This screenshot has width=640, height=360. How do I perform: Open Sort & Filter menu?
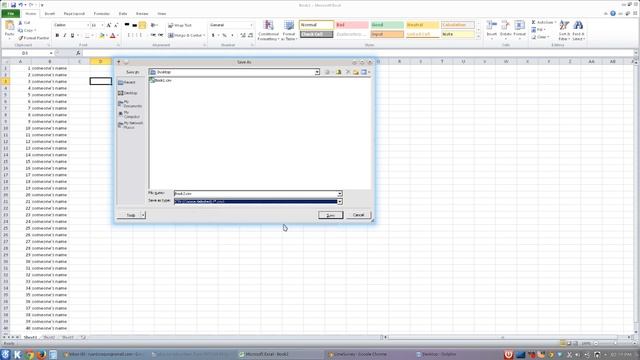click(564, 31)
